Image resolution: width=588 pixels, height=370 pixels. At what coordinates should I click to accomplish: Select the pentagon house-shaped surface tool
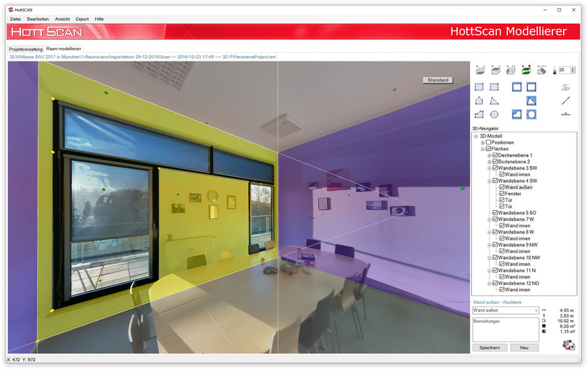[x=479, y=101]
